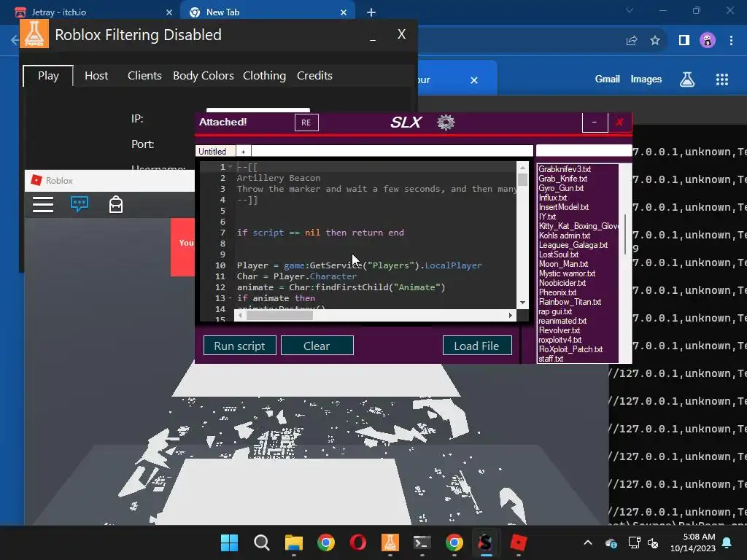
Task: Select Noobicider.txt script
Action: 562,283
